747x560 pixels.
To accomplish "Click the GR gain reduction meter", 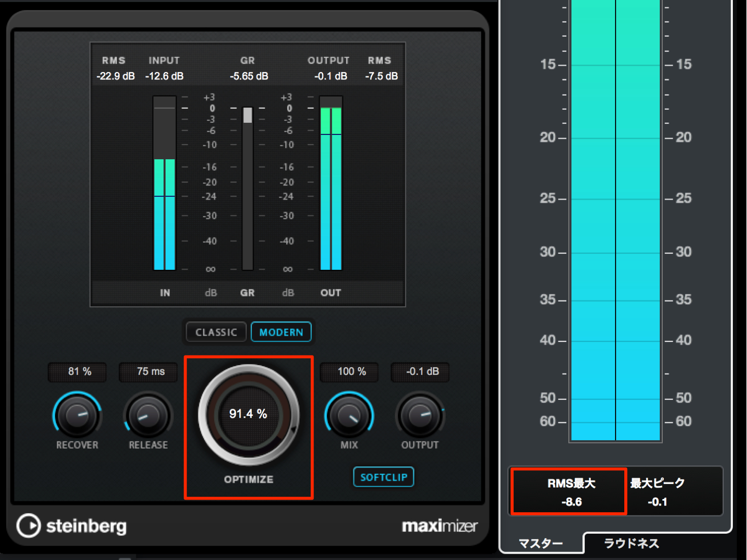I will point(247,188).
